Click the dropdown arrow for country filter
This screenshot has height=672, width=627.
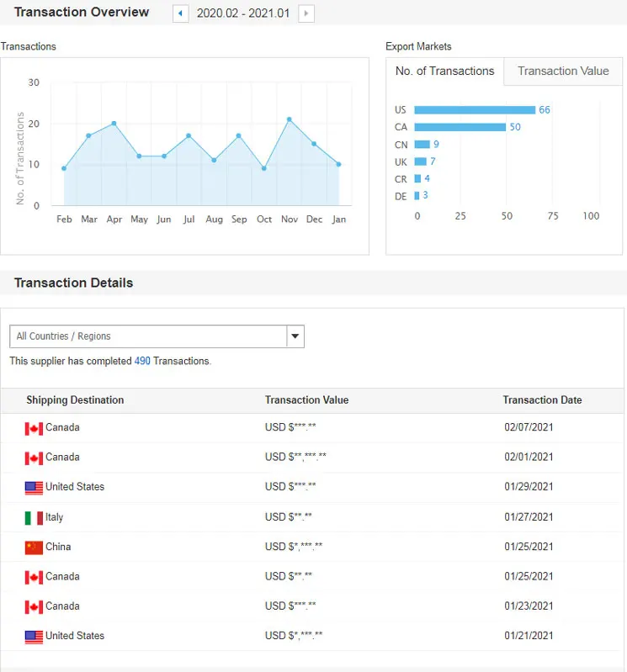tap(295, 336)
